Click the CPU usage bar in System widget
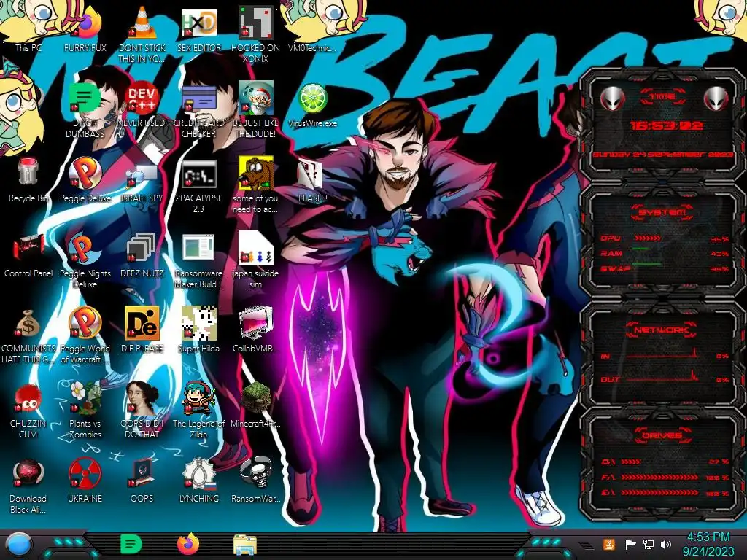Screen dimensions: 747x560 647,238
